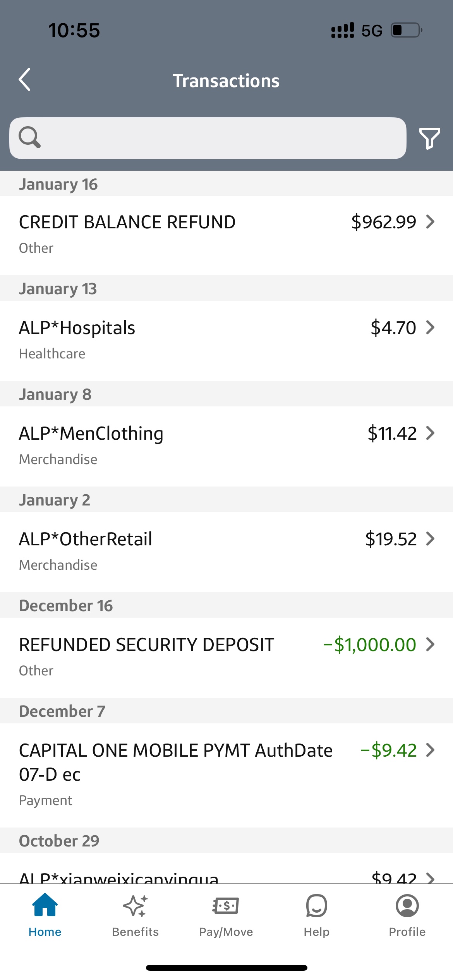Tap the magnifying glass search icon
The width and height of the screenshot is (453, 980).
click(30, 137)
